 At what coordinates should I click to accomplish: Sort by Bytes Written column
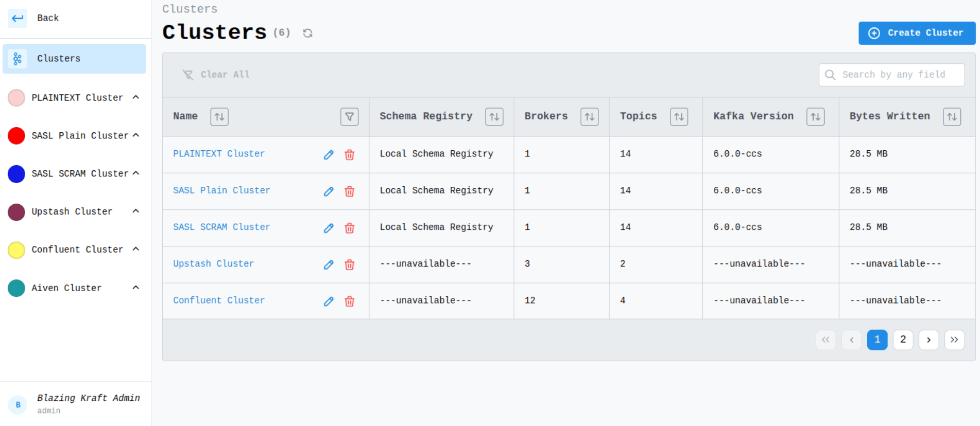point(952,117)
